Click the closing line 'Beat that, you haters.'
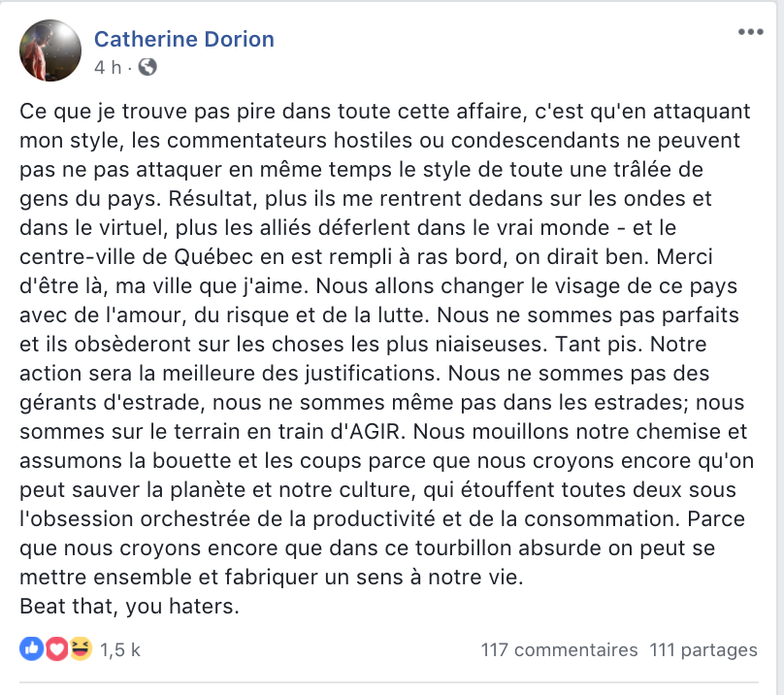This screenshot has width=784, height=695. (x=129, y=606)
